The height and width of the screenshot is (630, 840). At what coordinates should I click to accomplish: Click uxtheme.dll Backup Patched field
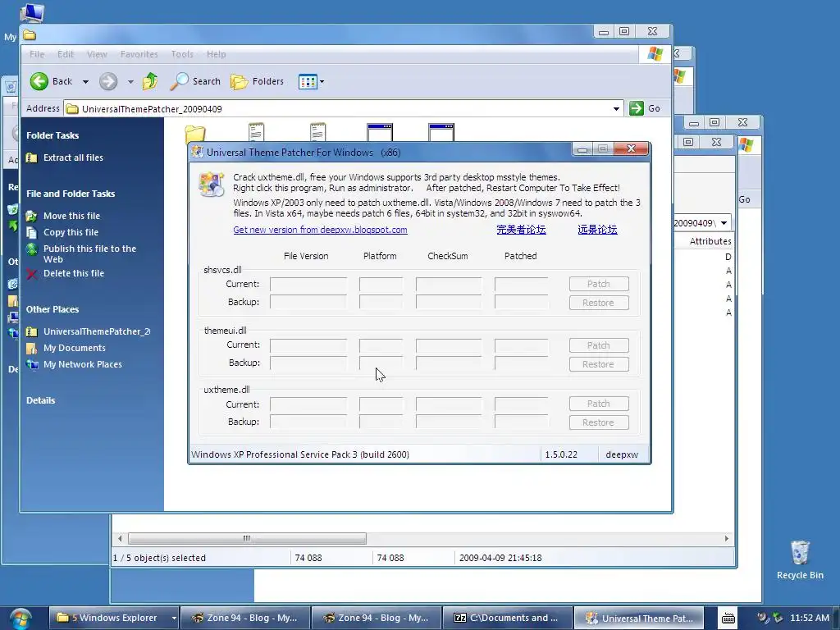[x=521, y=422]
